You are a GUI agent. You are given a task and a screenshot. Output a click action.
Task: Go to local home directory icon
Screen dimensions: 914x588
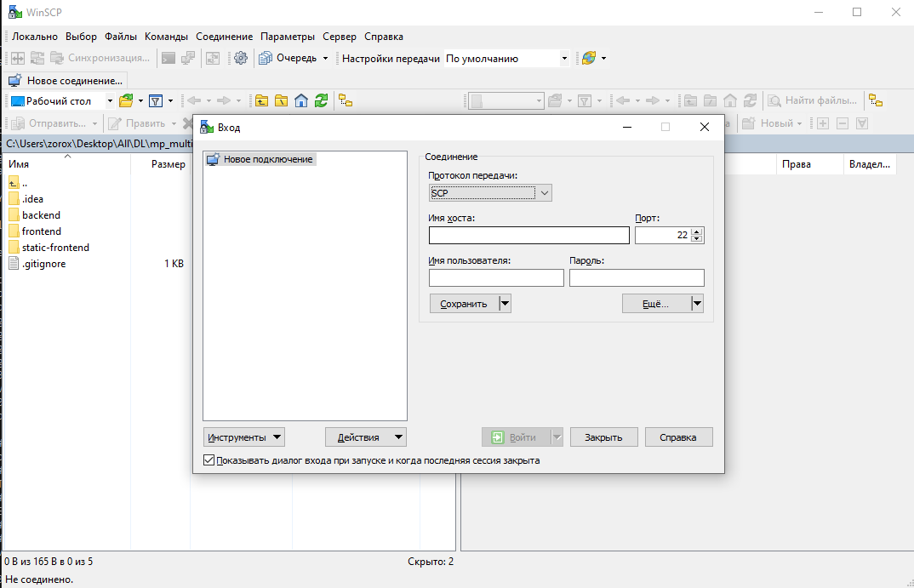[301, 100]
